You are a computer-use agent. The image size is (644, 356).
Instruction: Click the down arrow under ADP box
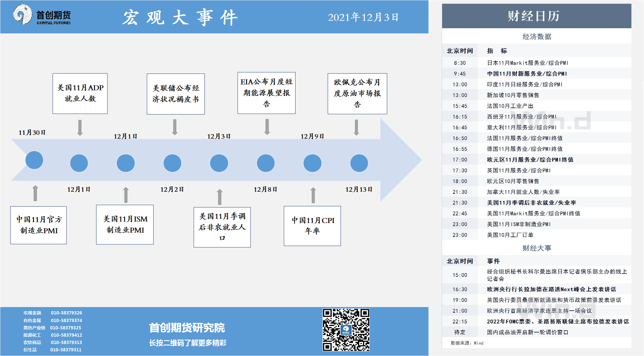(x=80, y=128)
